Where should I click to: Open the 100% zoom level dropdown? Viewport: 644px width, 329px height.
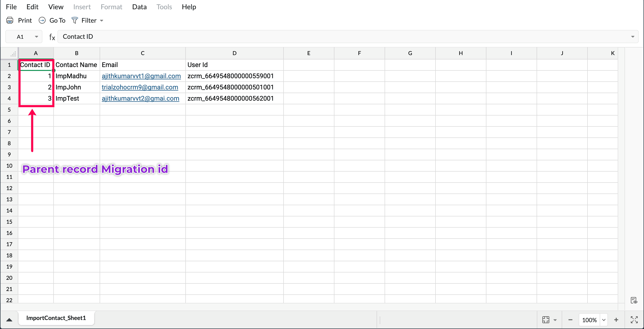(604, 319)
